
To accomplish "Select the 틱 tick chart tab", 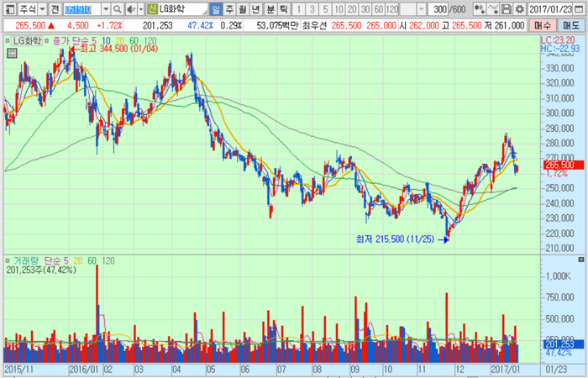I will pos(283,8).
